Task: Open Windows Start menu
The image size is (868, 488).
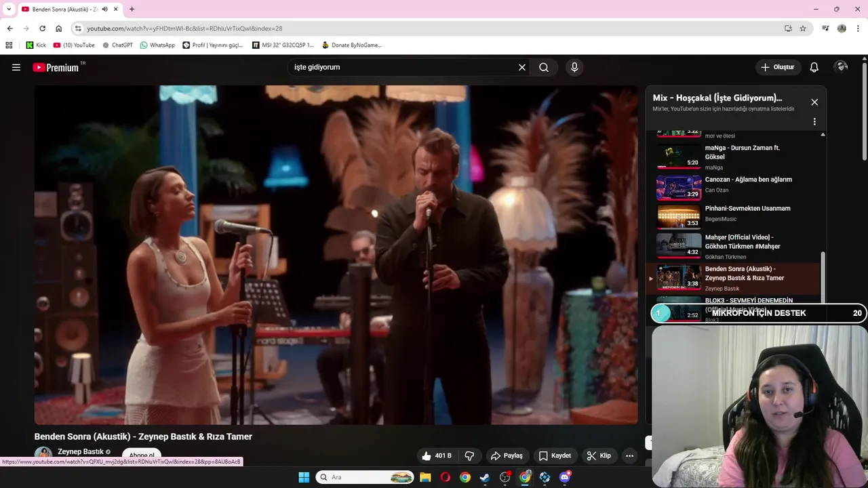Action: pyautogui.click(x=304, y=477)
